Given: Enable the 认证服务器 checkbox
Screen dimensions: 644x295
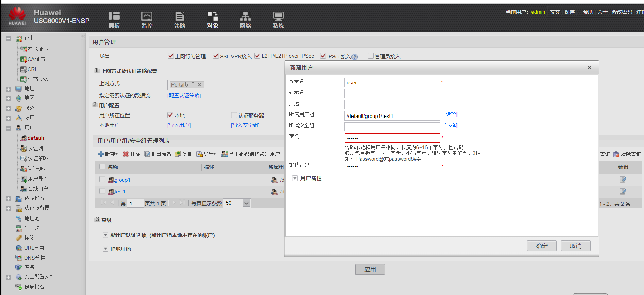Looking at the screenshot, I should tap(234, 115).
